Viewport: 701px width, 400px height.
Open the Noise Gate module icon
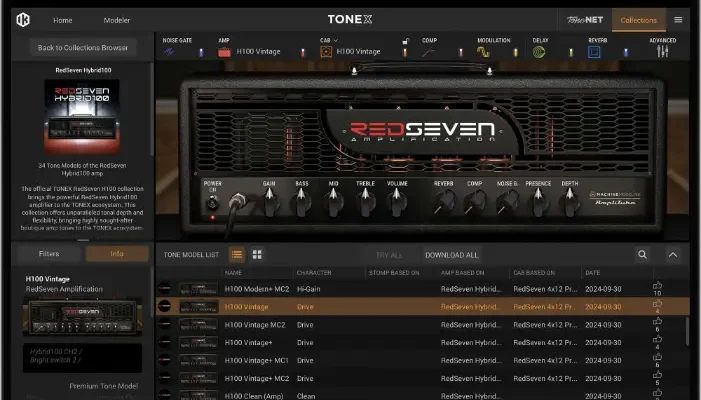coord(170,51)
